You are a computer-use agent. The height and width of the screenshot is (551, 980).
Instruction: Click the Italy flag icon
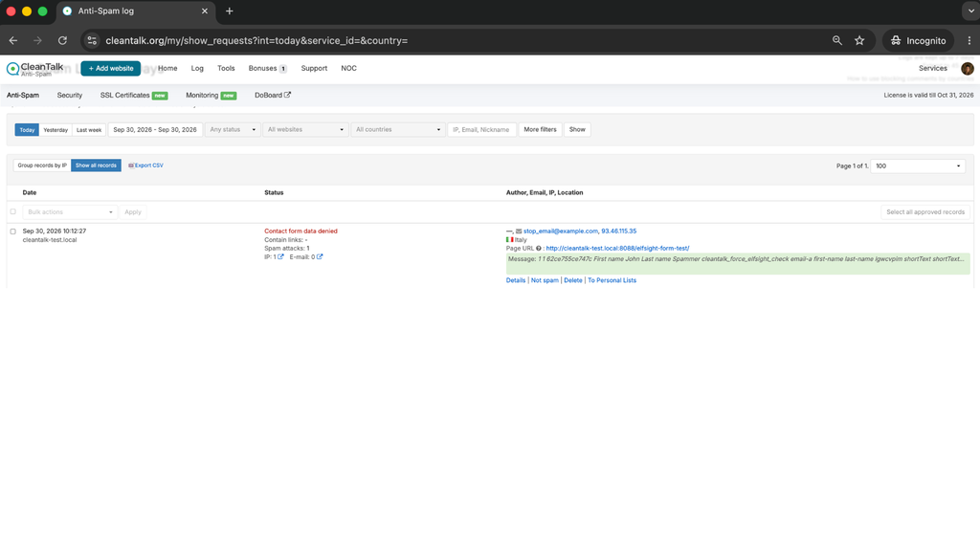point(509,240)
